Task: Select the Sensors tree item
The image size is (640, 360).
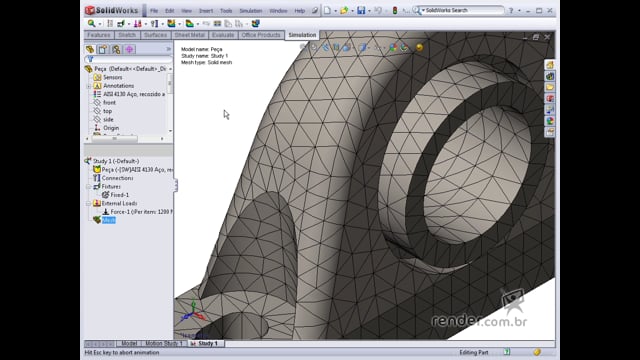Action: 112,77
